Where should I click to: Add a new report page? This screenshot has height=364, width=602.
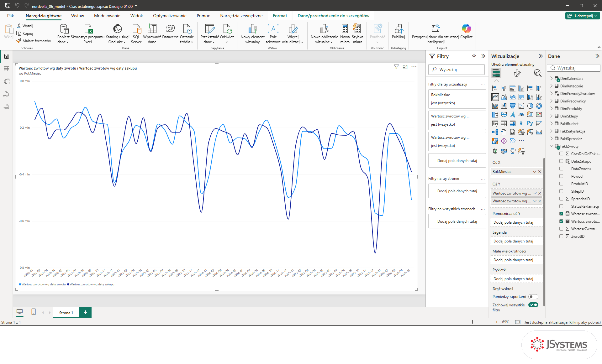85,312
